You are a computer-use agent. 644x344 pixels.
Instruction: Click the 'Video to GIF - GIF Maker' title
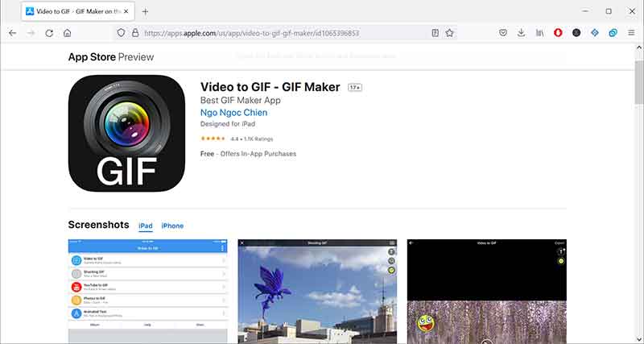270,87
